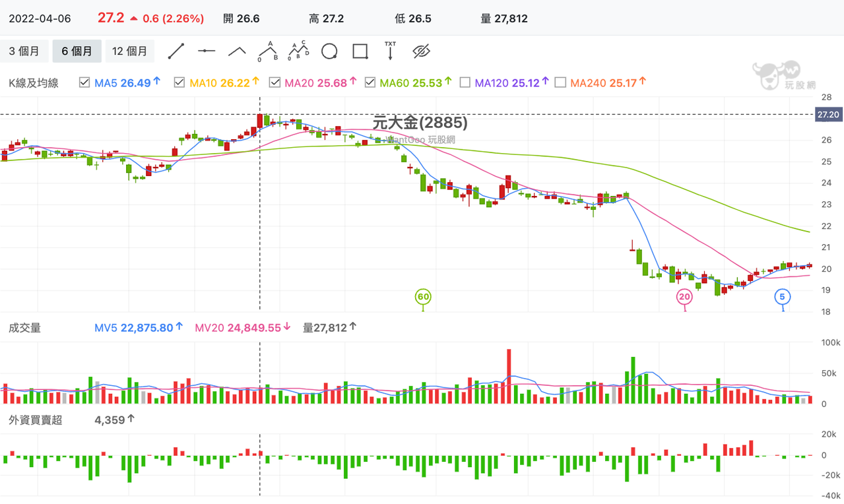Uncheck the MA20 moving average

[275, 82]
